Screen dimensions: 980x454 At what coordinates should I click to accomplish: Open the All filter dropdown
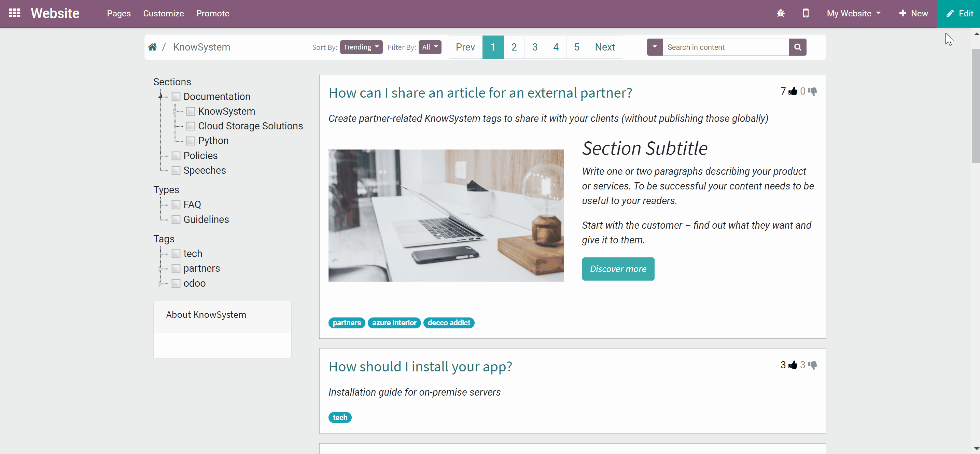[430, 47]
